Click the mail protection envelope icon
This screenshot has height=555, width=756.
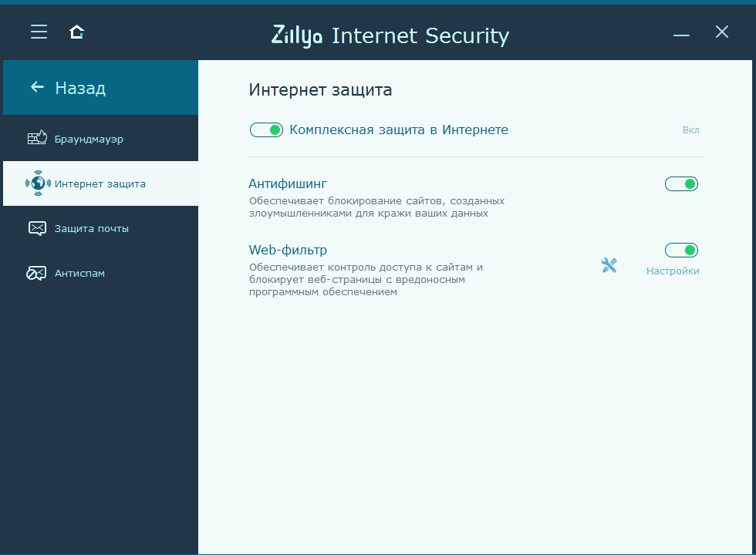(37, 228)
